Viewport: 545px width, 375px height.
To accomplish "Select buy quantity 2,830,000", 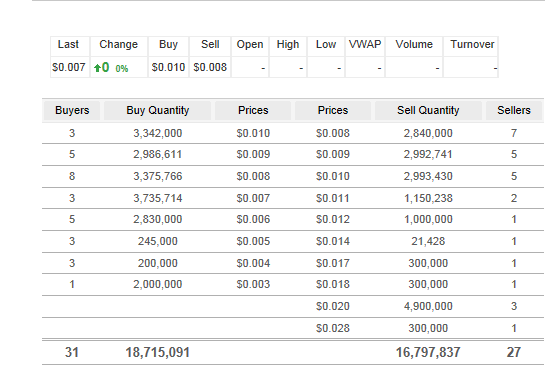I will coord(157,220).
